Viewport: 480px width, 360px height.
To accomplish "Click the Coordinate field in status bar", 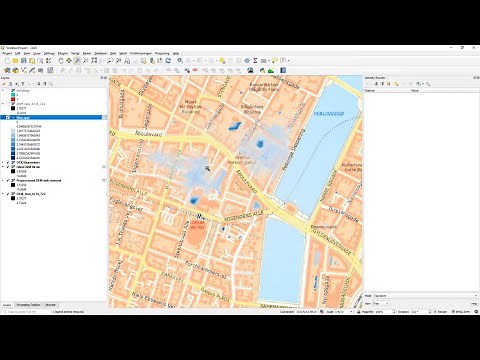I will point(307,312).
